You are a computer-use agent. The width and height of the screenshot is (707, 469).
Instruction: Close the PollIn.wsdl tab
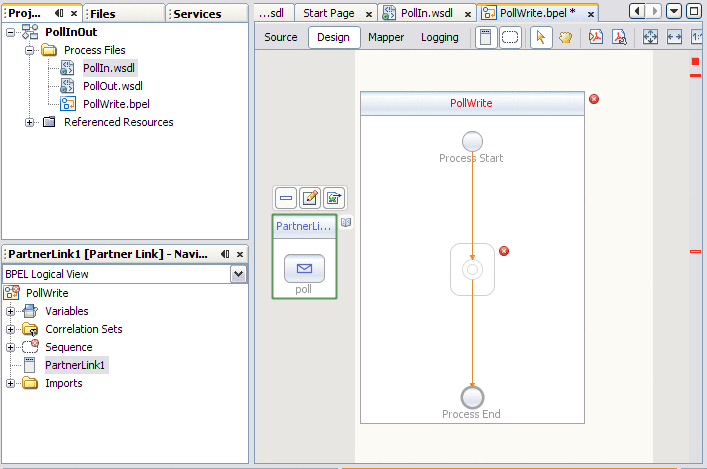pyautogui.click(x=468, y=14)
